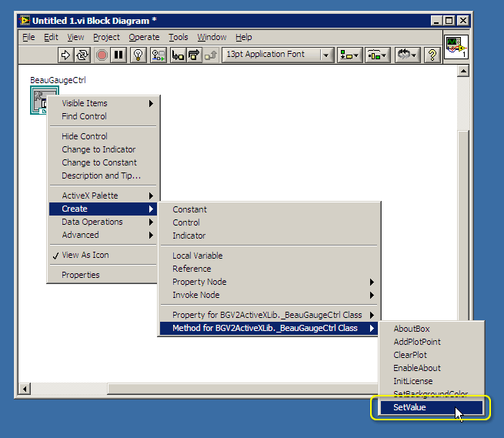Expand the ActiveX Palette submenu
This screenshot has width=504, height=438.
[x=103, y=196]
